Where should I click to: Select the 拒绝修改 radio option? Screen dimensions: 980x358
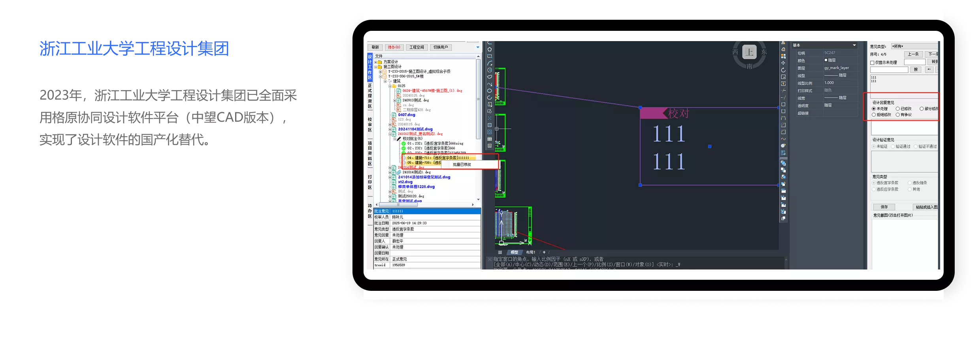[874, 115]
